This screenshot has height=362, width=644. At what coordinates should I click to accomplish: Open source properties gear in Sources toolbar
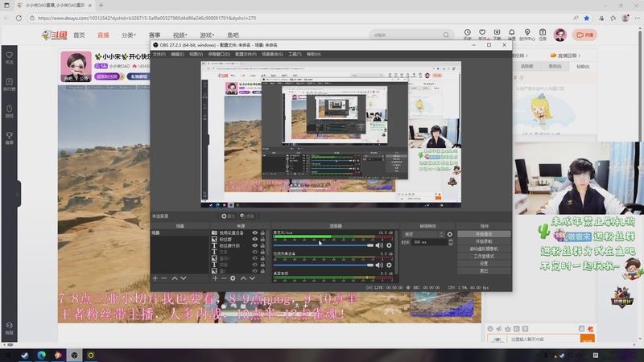pyautogui.click(x=233, y=278)
